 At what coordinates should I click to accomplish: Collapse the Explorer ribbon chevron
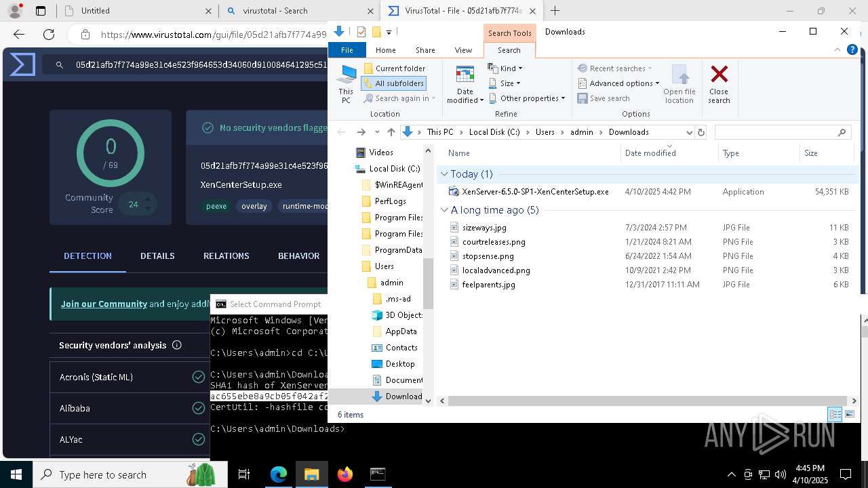pos(839,49)
